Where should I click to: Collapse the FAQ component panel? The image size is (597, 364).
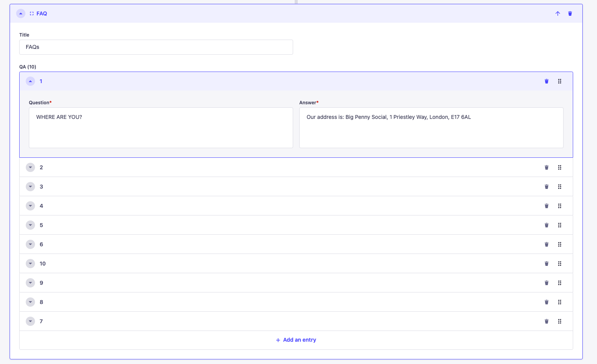(x=21, y=13)
